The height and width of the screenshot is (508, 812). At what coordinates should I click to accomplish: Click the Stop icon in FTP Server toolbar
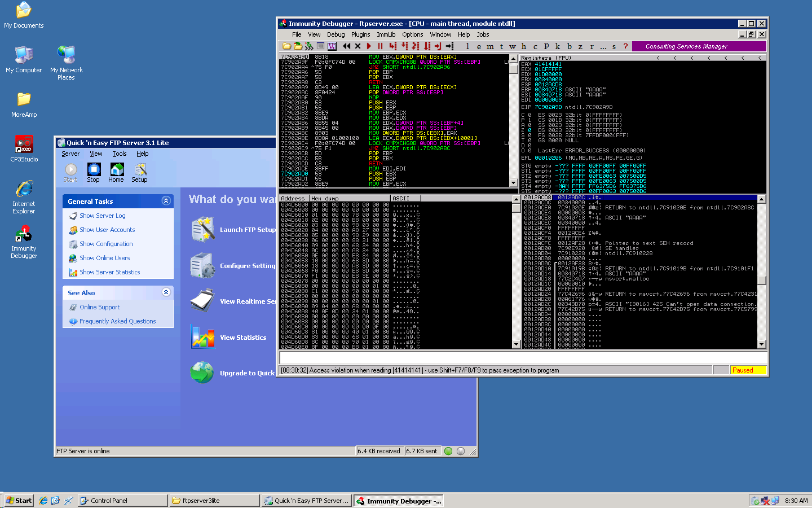[94, 172]
